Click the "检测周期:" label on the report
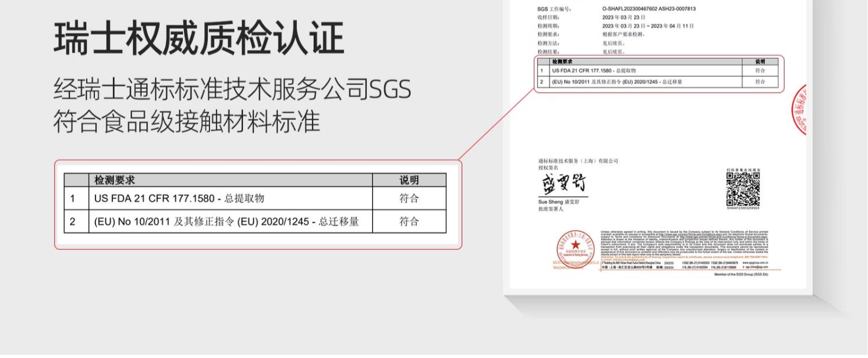 (x=549, y=26)
